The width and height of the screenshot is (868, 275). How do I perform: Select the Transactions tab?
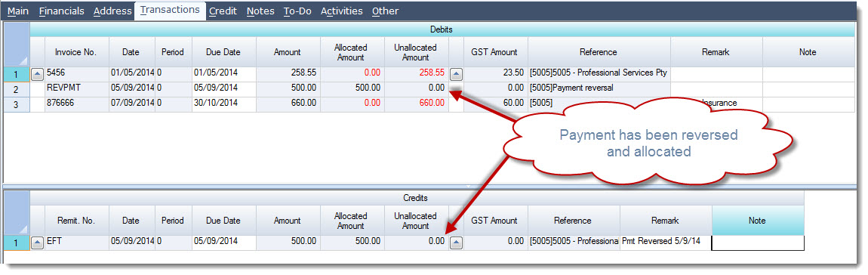(169, 11)
